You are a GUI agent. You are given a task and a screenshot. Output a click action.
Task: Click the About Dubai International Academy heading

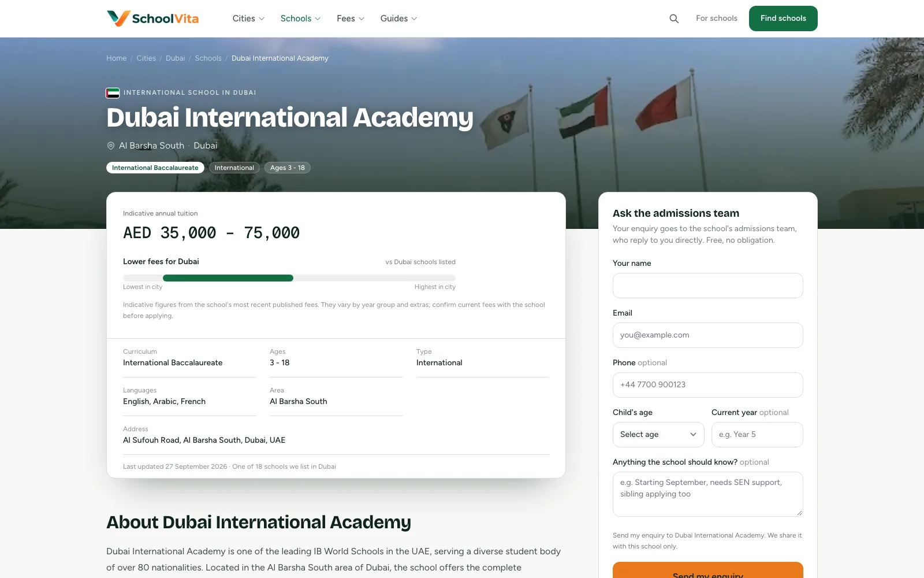259,523
